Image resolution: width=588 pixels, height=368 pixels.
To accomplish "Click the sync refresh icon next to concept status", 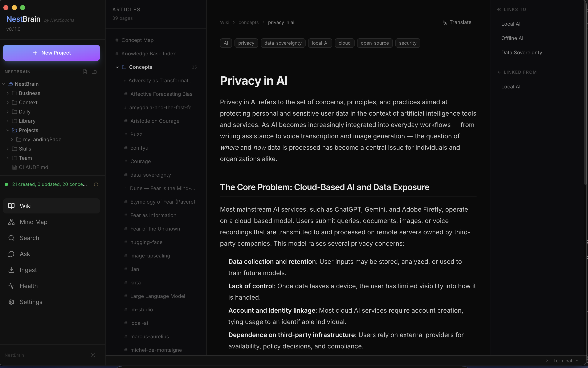I will 96,184.
